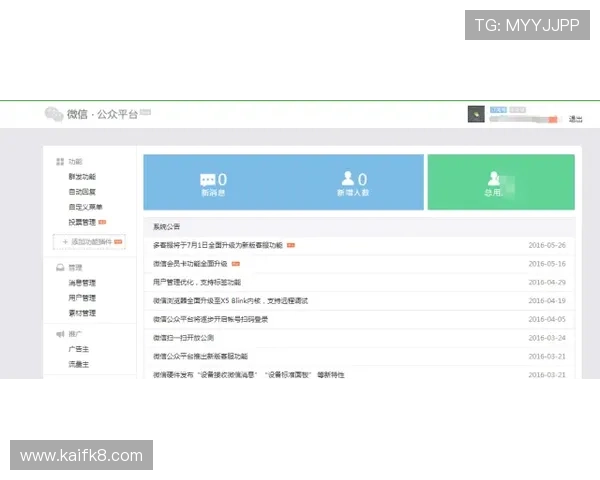This screenshot has width=600, height=480.
Task: Open 消息管理 in the sidebar
Action: point(82,283)
